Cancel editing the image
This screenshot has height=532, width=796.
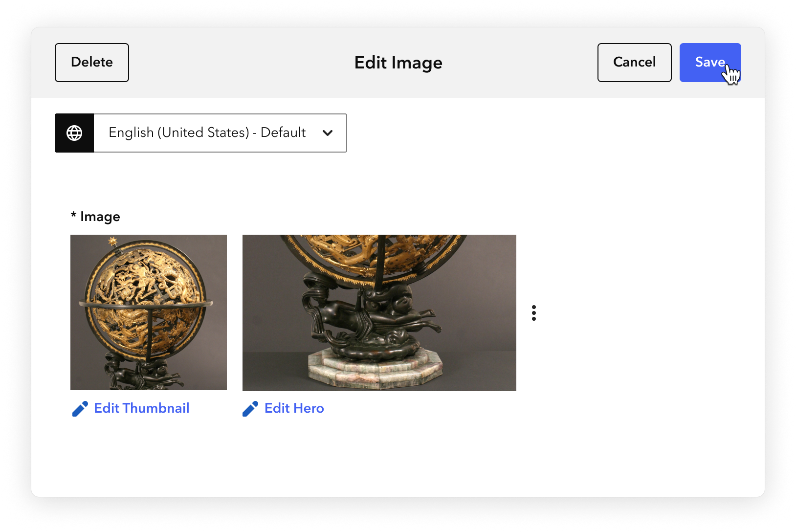click(635, 63)
